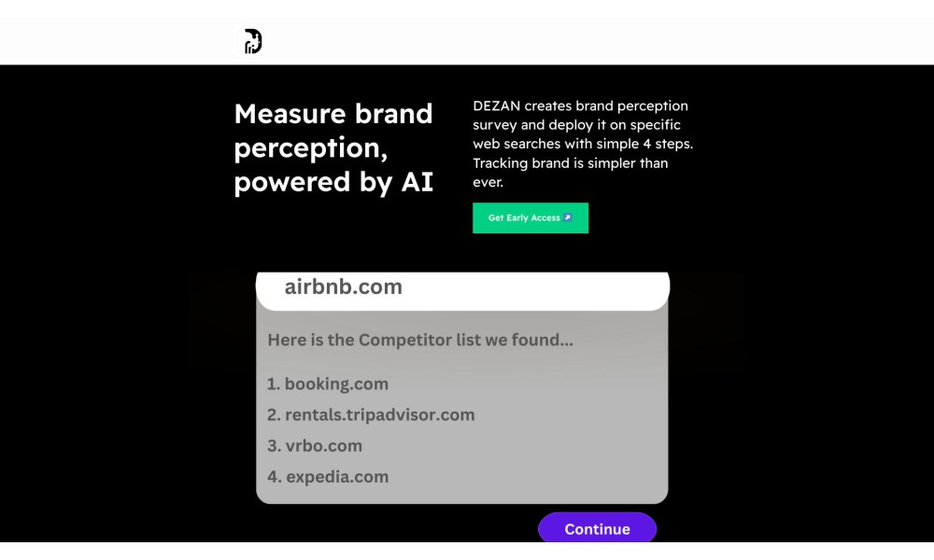This screenshot has width=934, height=560.
Task: Click the 'Here is the Competitor list' heading
Action: tap(420, 340)
